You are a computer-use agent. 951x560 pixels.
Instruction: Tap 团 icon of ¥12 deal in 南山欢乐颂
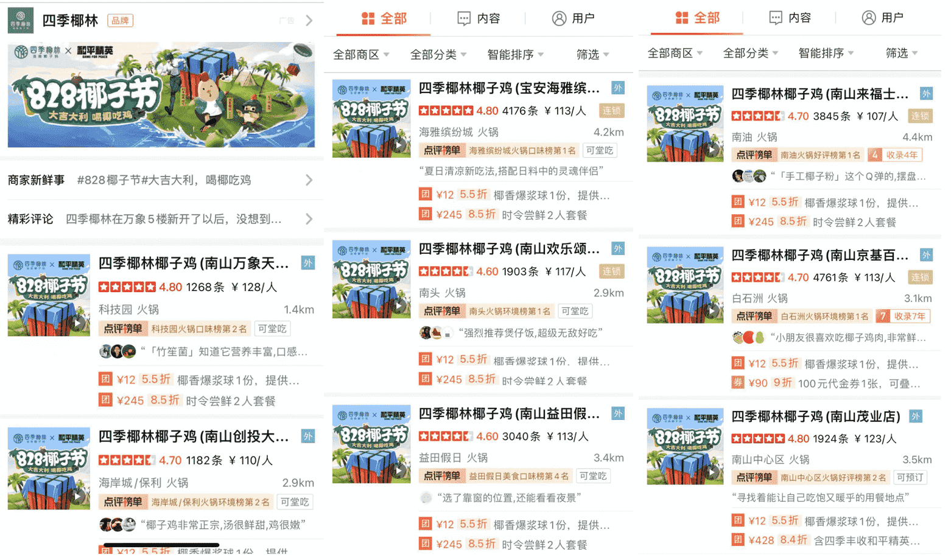pyautogui.click(x=425, y=359)
